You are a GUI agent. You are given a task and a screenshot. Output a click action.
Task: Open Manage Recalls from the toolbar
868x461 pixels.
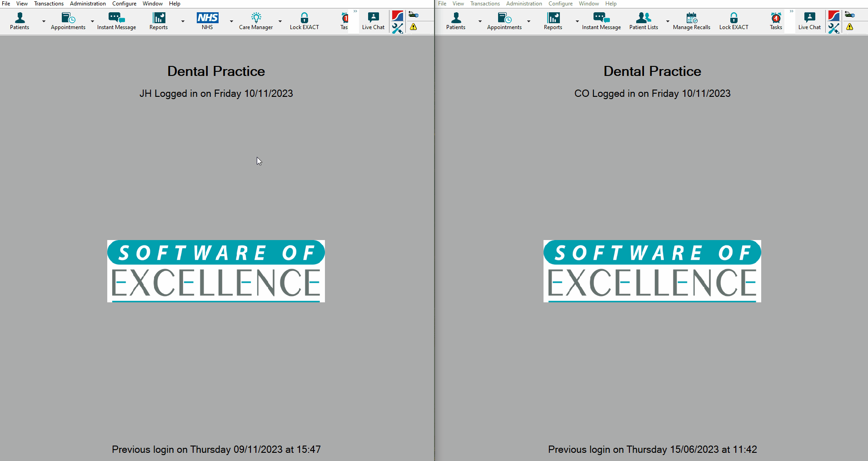pos(692,21)
